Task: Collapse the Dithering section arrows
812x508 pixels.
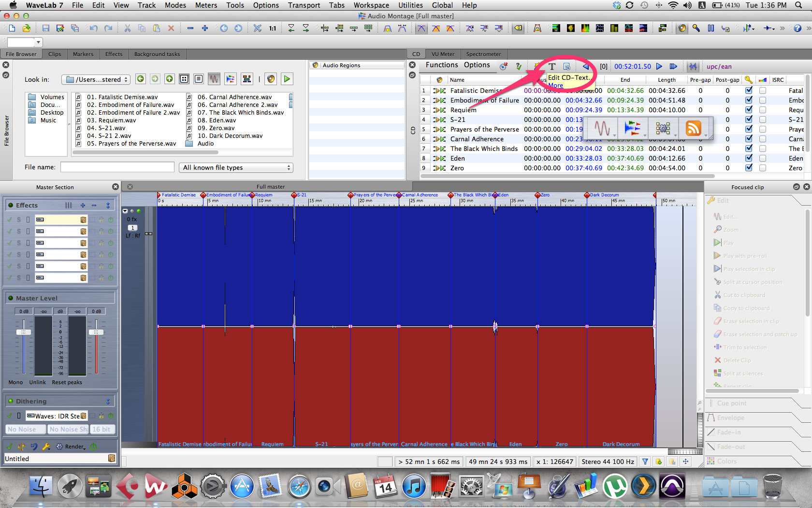Action: tap(108, 402)
